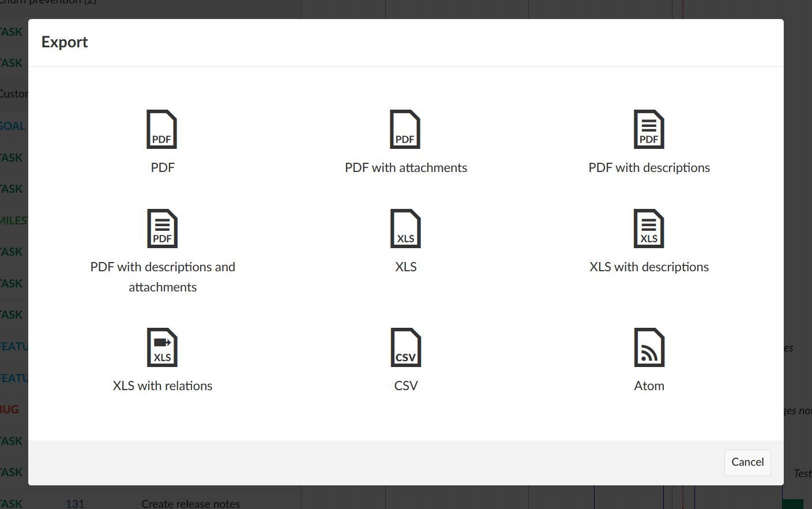Pick the XLS with relations icon
Screen dimensions: 812x509
[162, 347]
